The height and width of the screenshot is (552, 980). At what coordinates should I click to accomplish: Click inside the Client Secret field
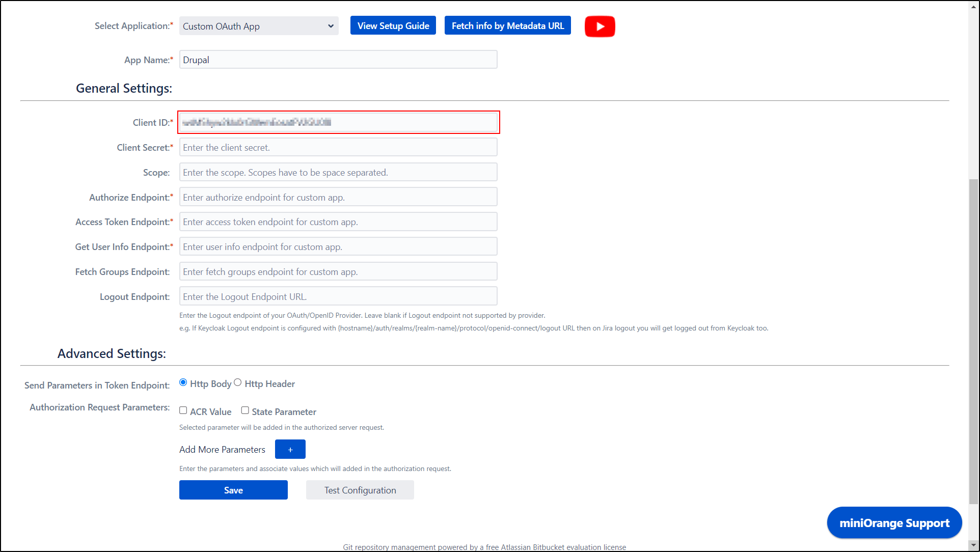click(338, 147)
